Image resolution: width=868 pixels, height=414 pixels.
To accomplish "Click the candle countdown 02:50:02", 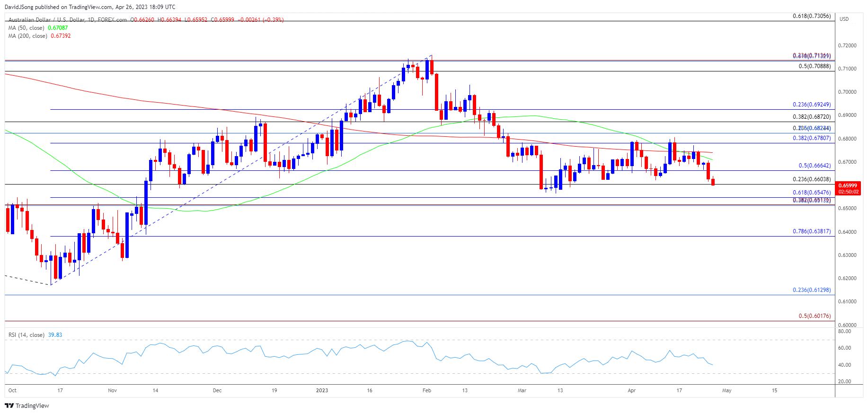I will (x=848, y=192).
